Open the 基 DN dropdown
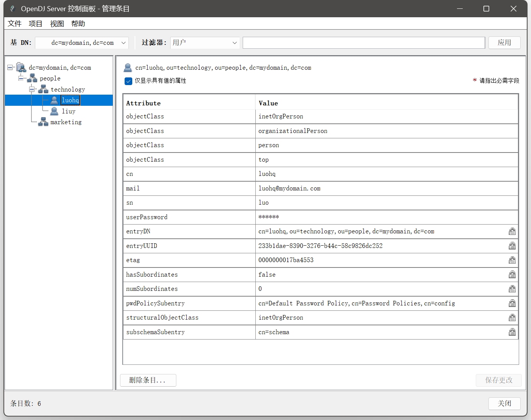The image size is (531, 420). tap(82, 43)
